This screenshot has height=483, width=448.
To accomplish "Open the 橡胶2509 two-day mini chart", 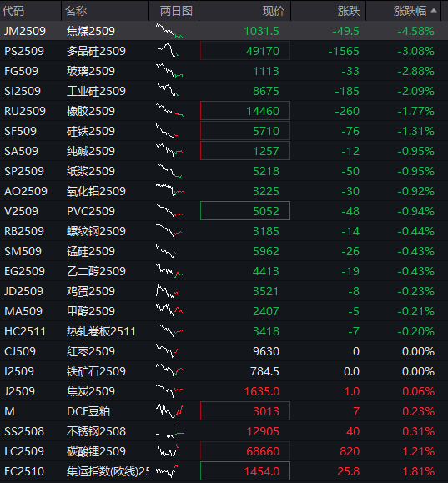I will click(169, 111).
